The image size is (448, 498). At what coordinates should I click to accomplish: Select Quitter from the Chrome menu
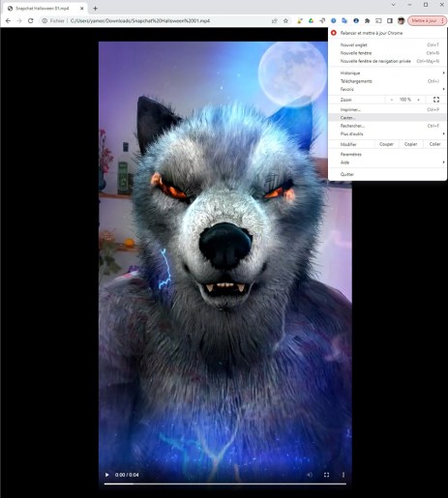(x=388, y=174)
